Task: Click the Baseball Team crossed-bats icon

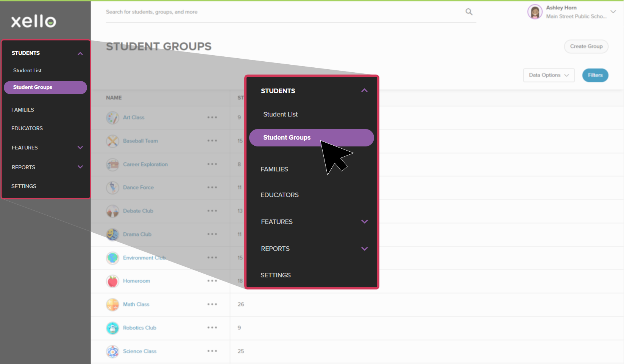Action: point(112,141)
